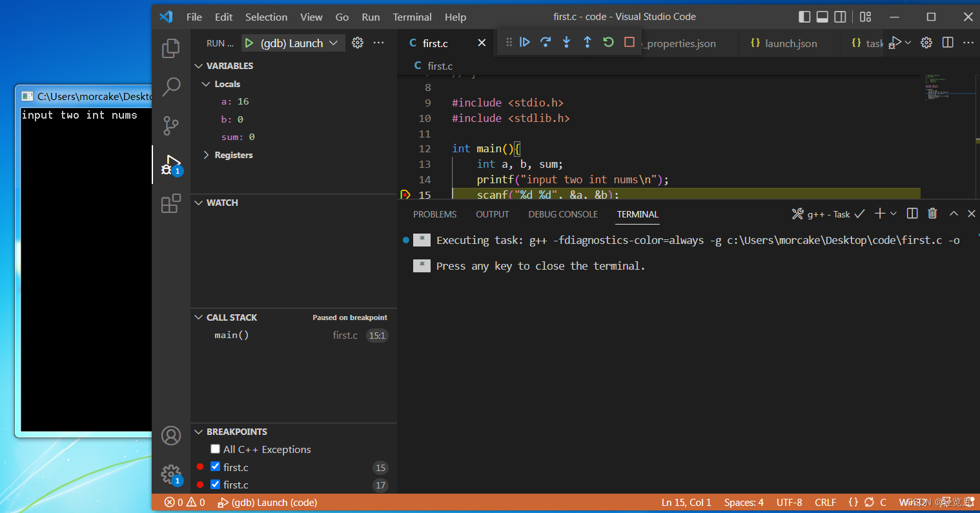Kill the terminal with the trash icon

pos(932,213)
